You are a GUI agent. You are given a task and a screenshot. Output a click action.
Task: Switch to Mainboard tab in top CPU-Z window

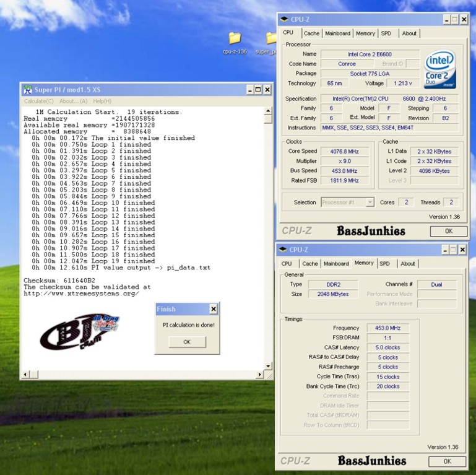pyautogui.click(x=337, y=33)
